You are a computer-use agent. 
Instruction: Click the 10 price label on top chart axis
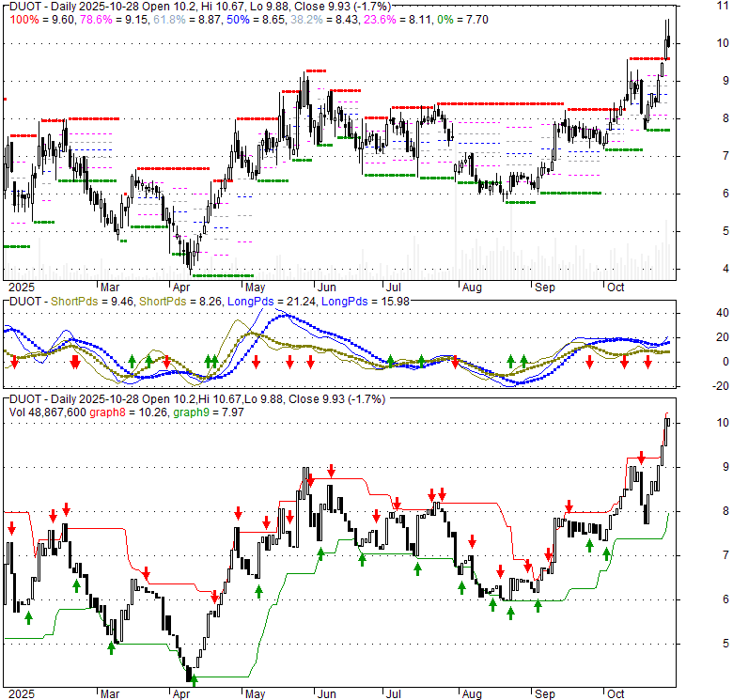point(723,43)
